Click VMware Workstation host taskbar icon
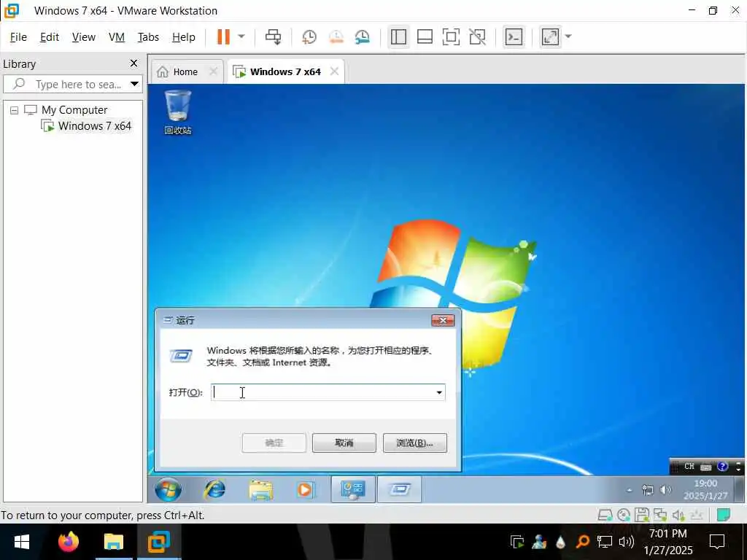The image size is (747, 560). pyautogui.click(x=158, y=542)
